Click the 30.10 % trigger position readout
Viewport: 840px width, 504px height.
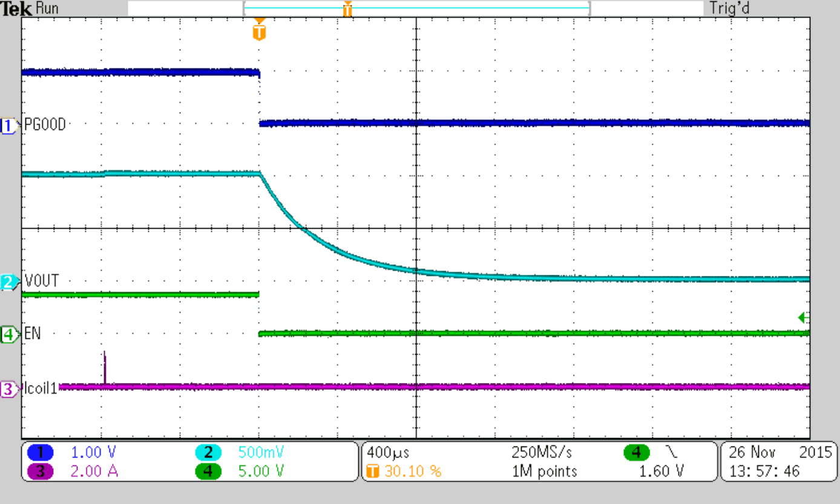413,471
